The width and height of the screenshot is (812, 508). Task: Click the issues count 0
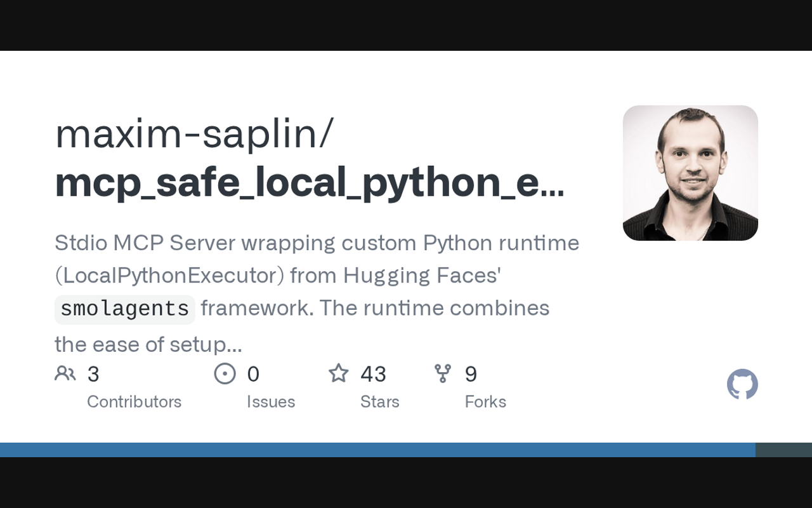click(x=253, y=375)
